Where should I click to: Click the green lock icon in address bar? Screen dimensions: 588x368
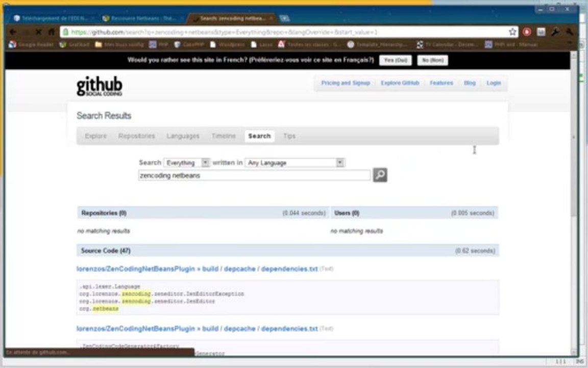click(66, 32)
